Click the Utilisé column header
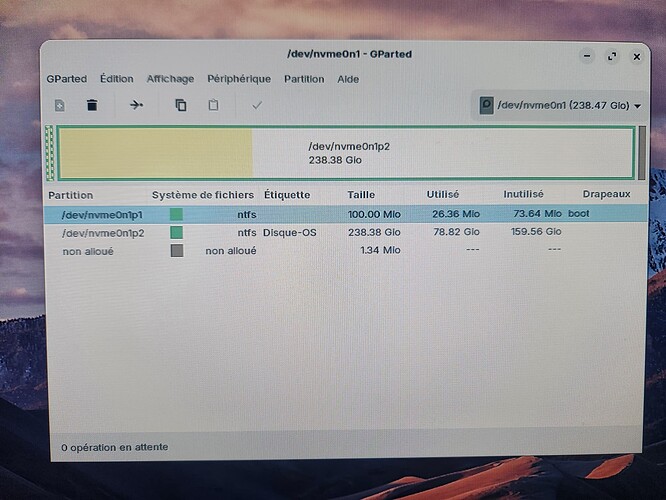 point(443,194)
